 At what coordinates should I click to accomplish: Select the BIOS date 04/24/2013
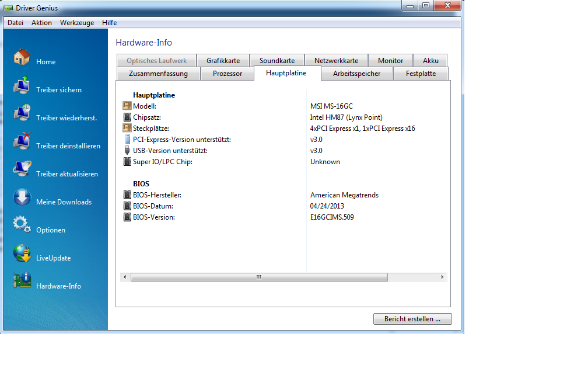[327, 206]
